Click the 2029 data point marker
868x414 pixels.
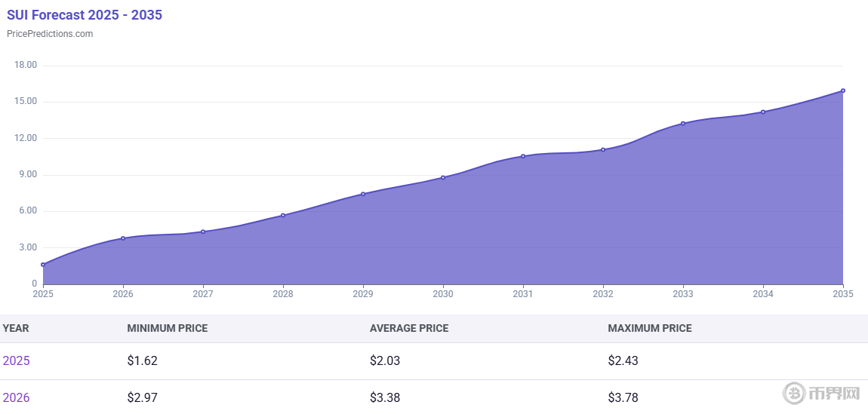363,194
